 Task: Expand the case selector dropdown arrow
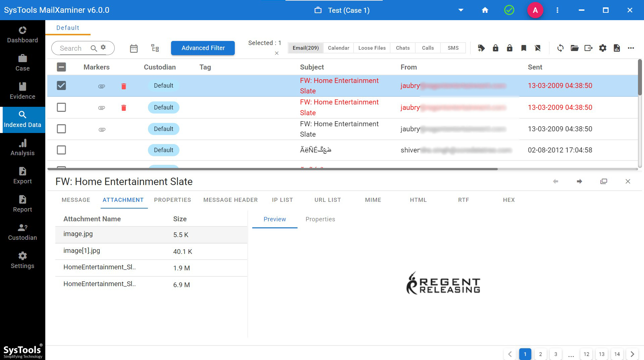(x=461, y=10)
